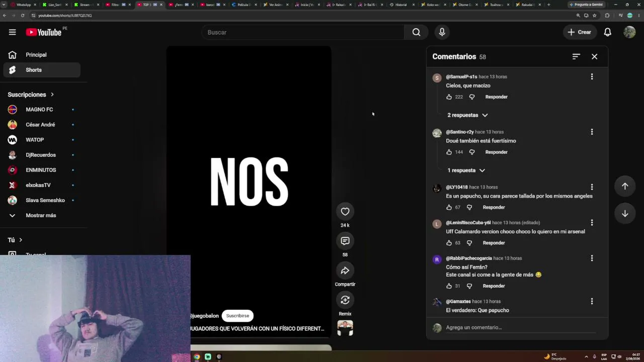
Task: Open the comment sort options
Action: pos(576,57)
